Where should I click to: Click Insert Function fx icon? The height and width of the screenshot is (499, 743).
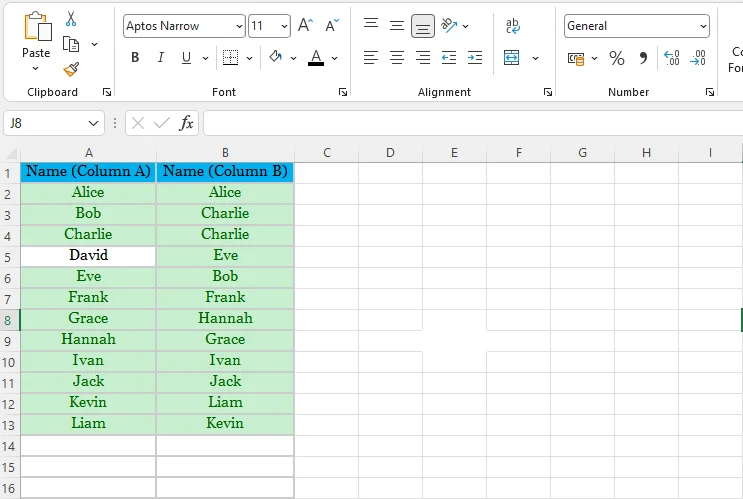186,123
